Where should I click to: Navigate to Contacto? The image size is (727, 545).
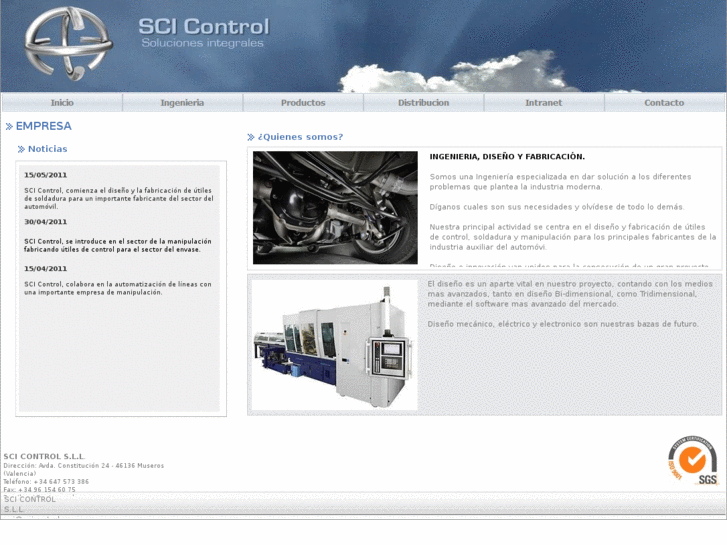point(664,103)
